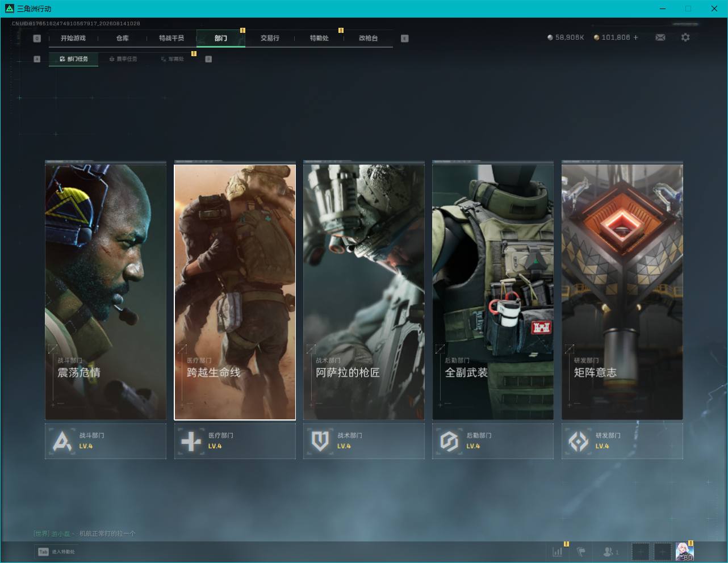Click the 战术部门 shield icon

[x=320, y=441]
